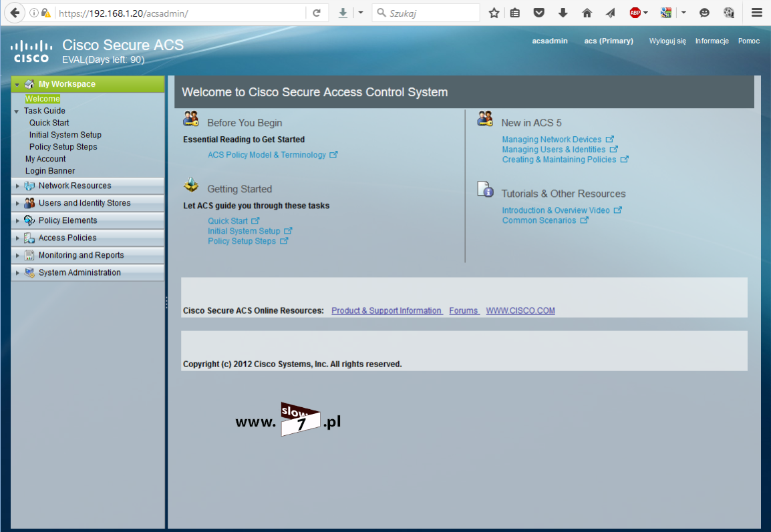Screen dimensions: 771x532
Task: Expand the Access Policies section arrow
Action: (x=17, y=238)
